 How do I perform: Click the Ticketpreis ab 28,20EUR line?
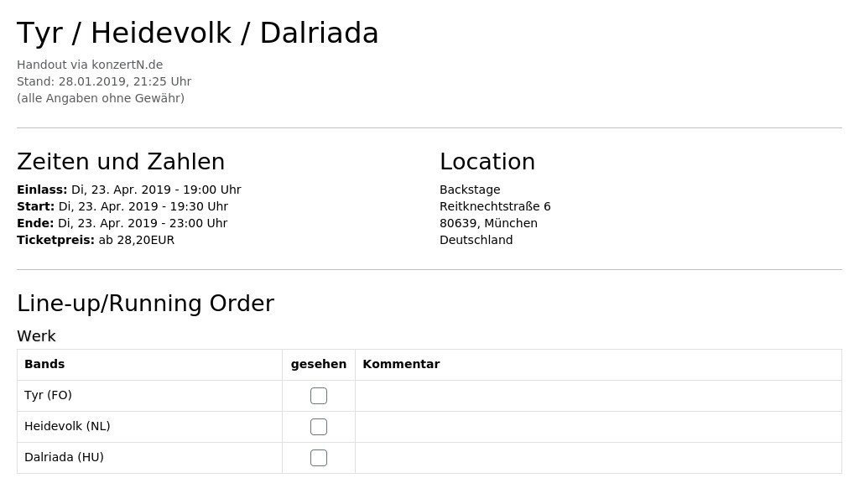coord(96,240)
